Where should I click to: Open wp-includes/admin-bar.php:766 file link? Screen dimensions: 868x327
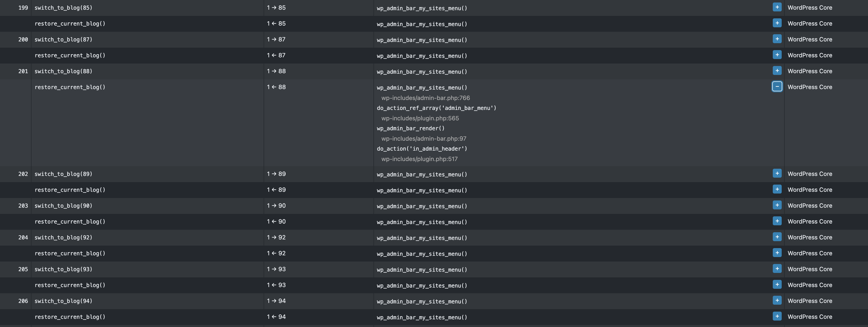click(426, 98)
